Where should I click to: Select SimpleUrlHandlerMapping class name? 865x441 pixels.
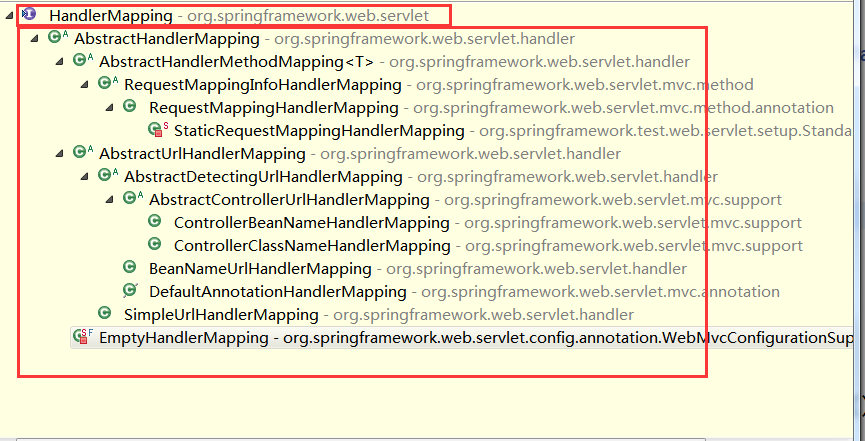pos(221,315)
